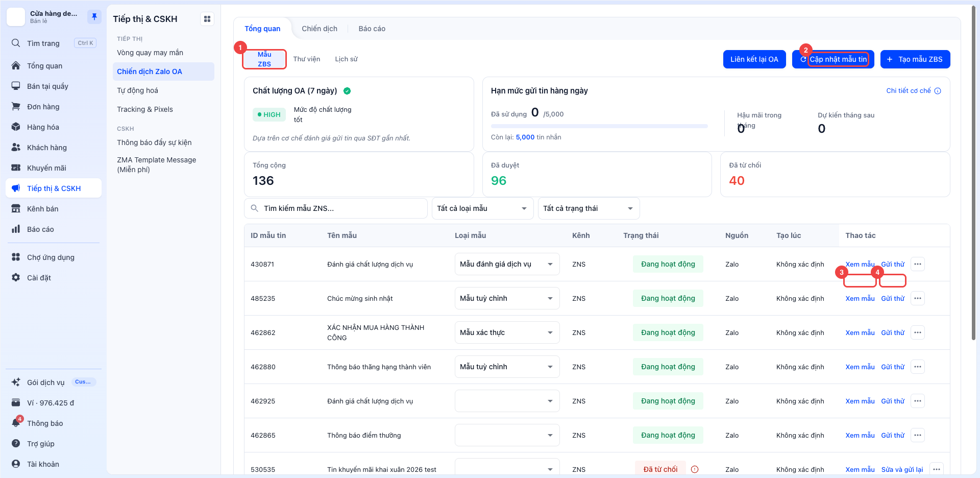Click the Cài đặt gear icon
Viewport: 980px width, 478px height.
[16, 277]
